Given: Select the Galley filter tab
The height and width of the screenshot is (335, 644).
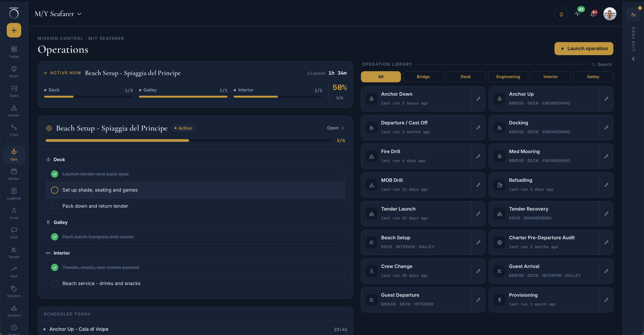Looking at the screenshot, I should click(593, 77).
